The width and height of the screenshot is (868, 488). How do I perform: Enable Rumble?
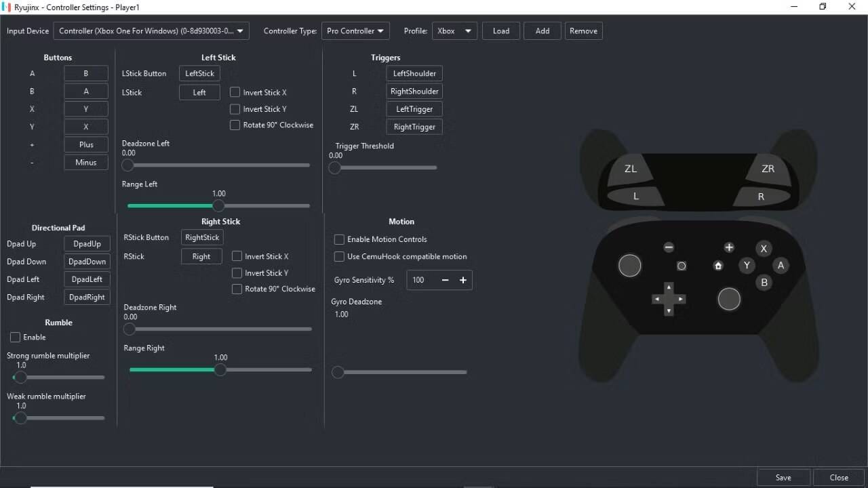click(x=15, y=337)
